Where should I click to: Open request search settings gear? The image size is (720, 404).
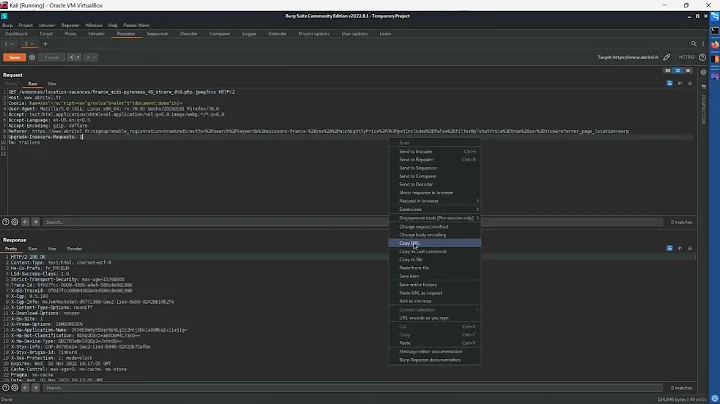pos(15,222)
